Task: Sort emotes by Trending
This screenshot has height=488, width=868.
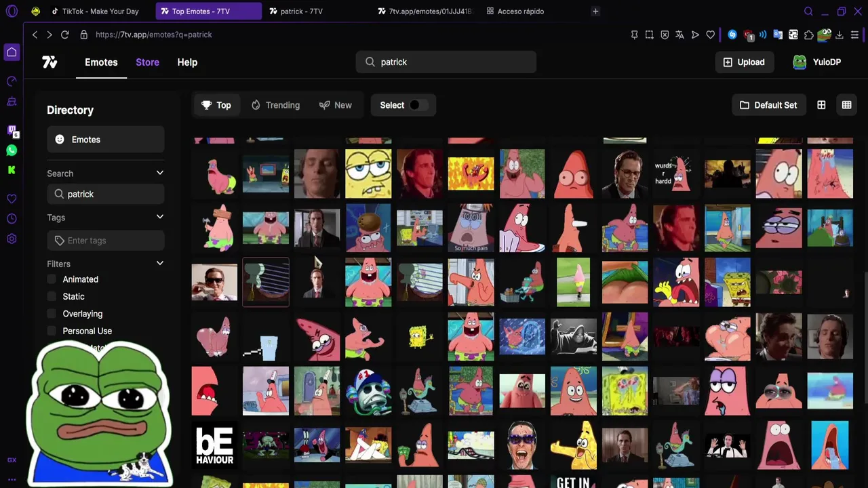Action: point(275,105)
